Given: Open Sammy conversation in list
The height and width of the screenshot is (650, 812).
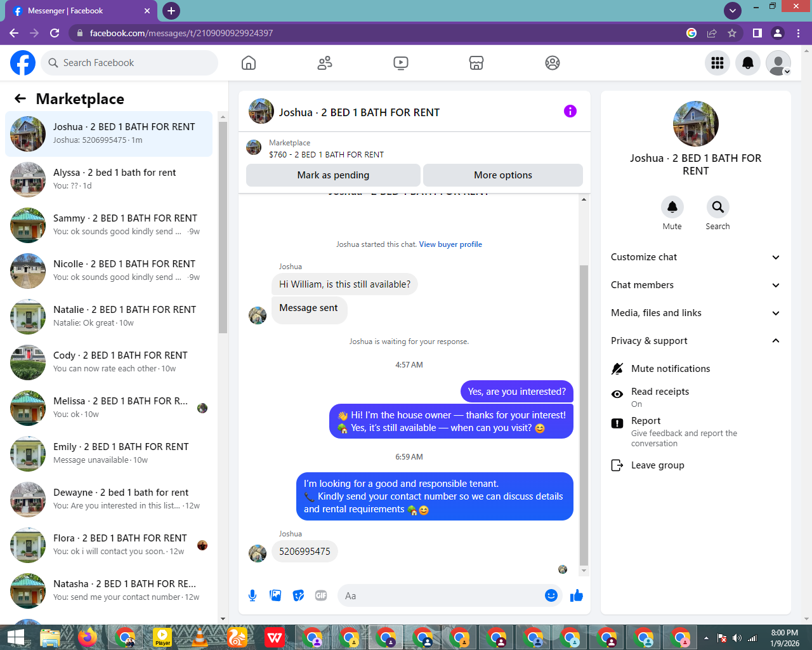Looking at the screenshot, I should pos(109,225).
